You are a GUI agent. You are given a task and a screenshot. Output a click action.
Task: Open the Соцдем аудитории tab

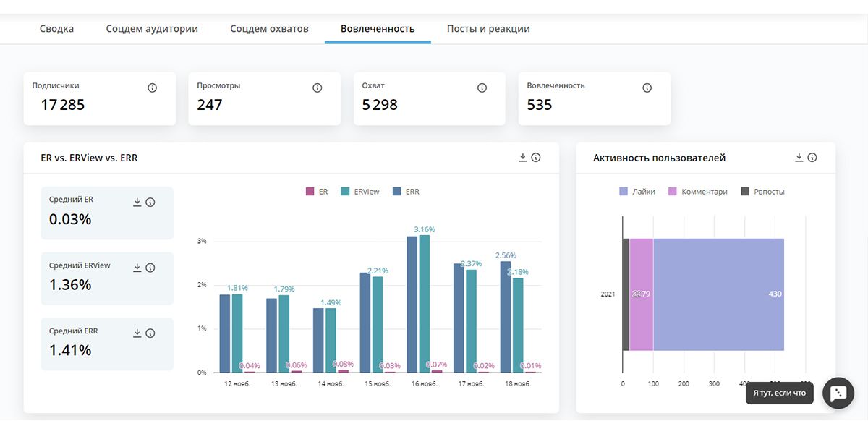pos(152,29)
